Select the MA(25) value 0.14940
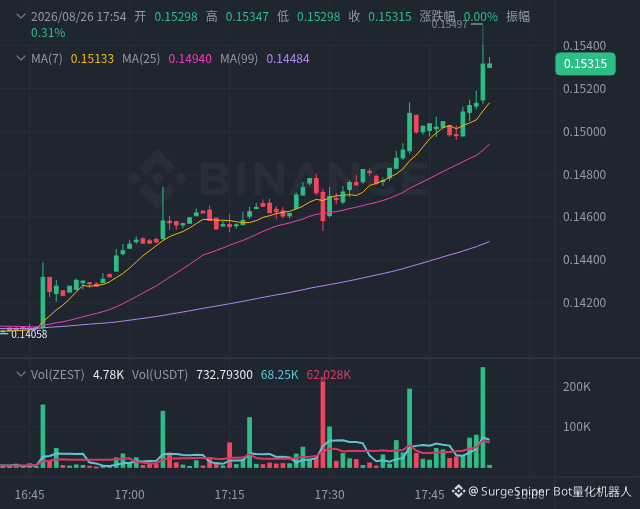Screen dimensions: 640x509 (x=190, y=59)
